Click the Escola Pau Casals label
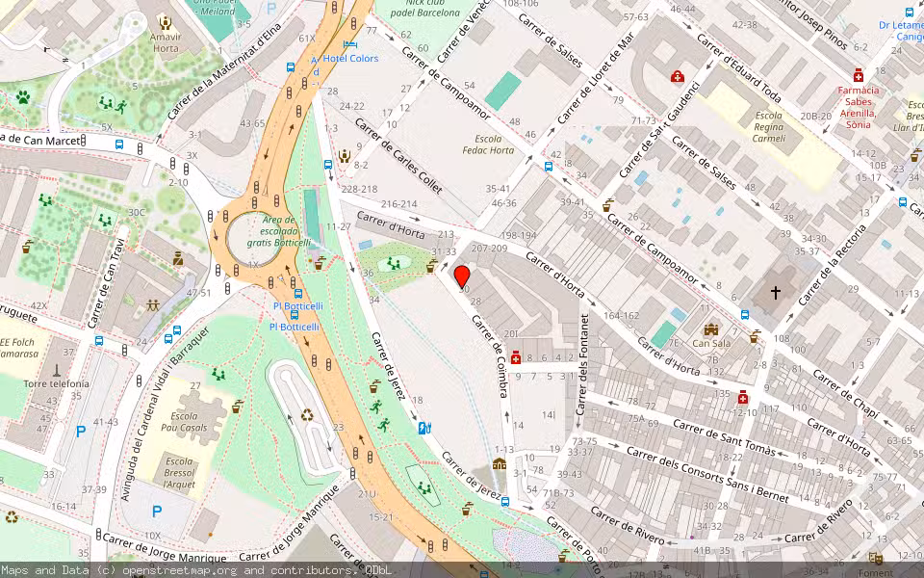Screen dimensions: 924x578 tap(184, 422)
